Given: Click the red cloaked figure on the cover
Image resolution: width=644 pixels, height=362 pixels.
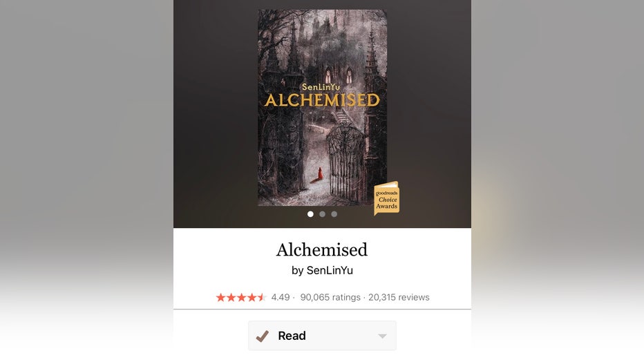Looking at the screenshot, I should tap(319, 174).
